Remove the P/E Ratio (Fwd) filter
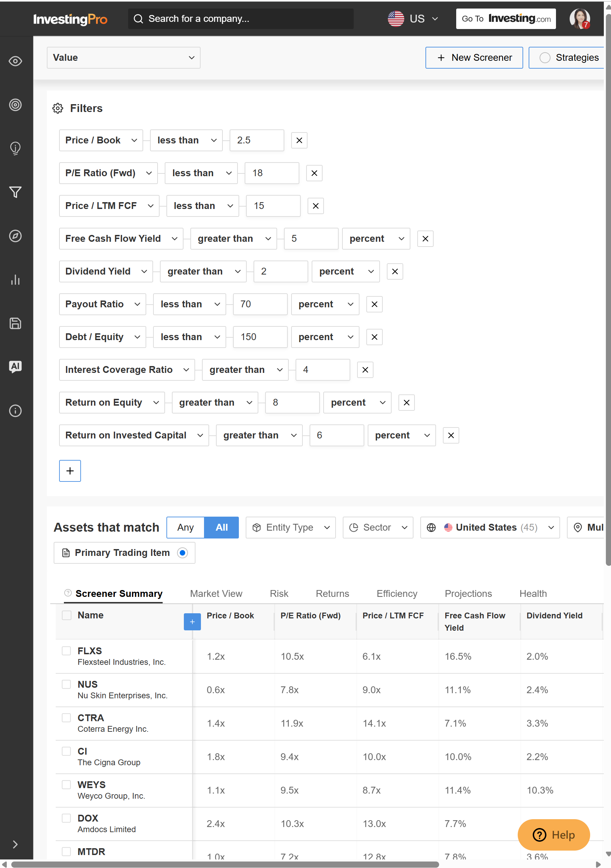 pyautogui.click(x=314, y=173)
